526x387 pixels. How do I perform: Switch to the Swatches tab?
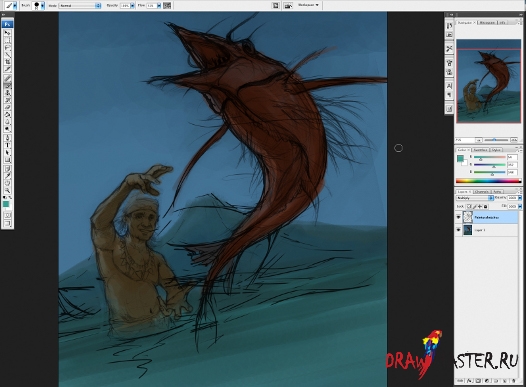[x=481, y=150]
